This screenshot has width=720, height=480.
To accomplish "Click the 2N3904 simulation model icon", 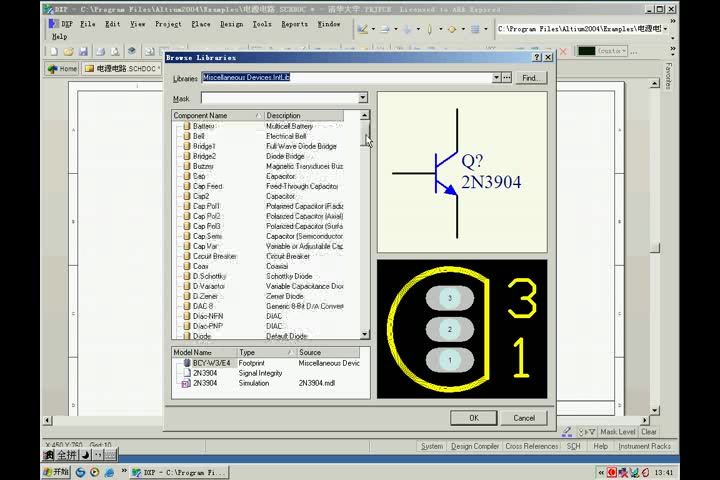I will point(186,384).
